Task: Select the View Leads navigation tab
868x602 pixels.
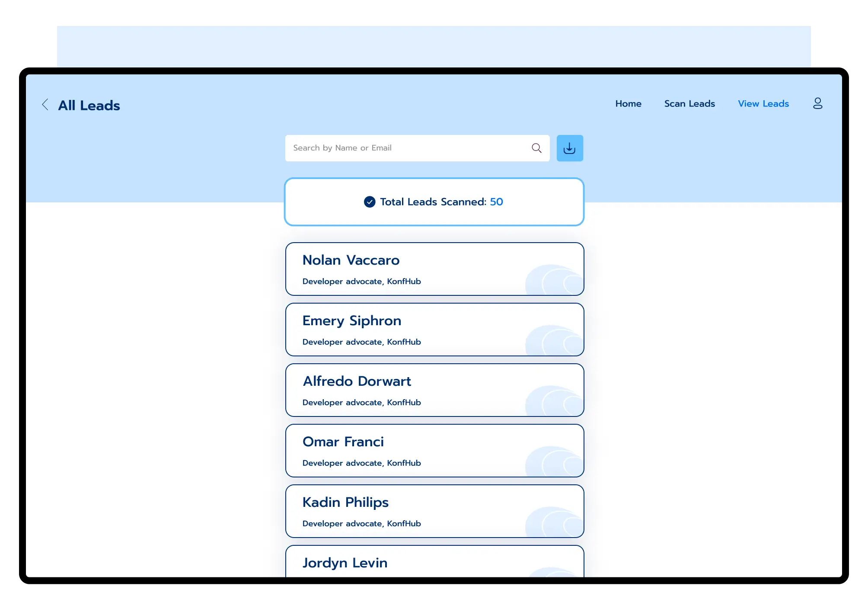Action: click(x=764, y=104)
